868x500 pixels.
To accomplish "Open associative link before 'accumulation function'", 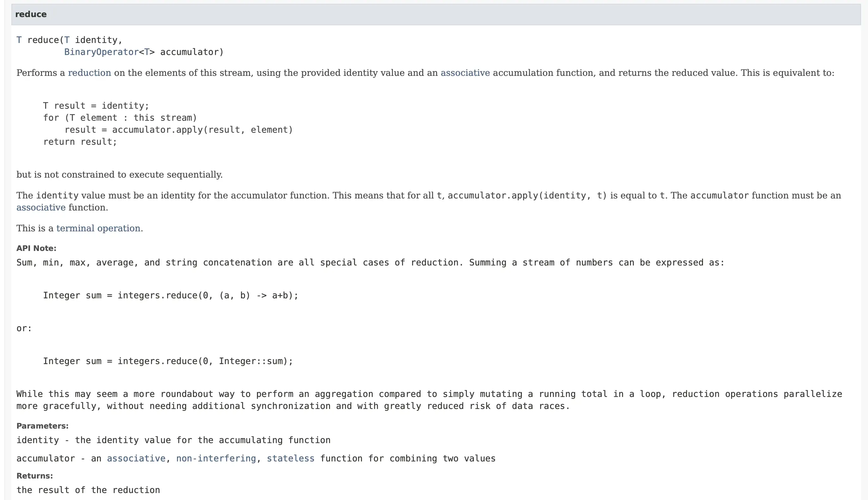I will (x=465, y=73).
